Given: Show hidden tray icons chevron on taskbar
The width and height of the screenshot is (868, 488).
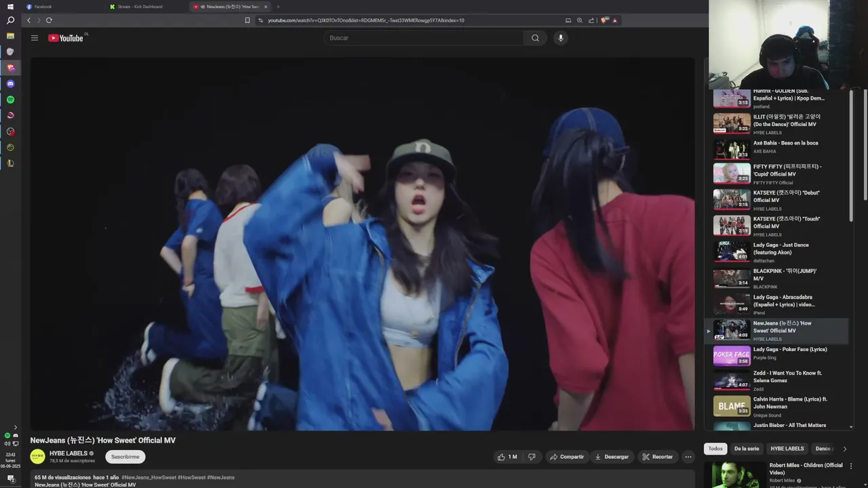Looking at the screenshot, I should tap(16, 427).
